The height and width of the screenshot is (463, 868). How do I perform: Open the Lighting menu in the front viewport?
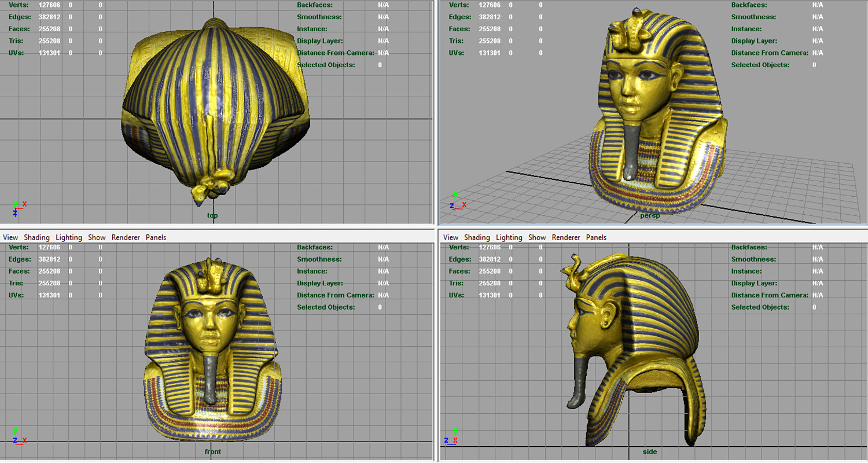pos(69,237)
